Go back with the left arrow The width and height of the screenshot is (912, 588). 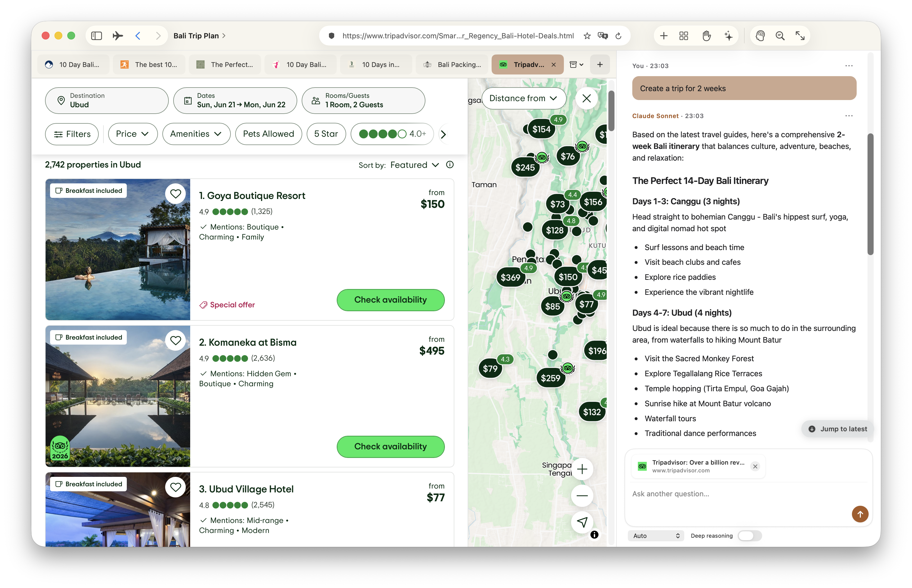(x=138, y=36)
